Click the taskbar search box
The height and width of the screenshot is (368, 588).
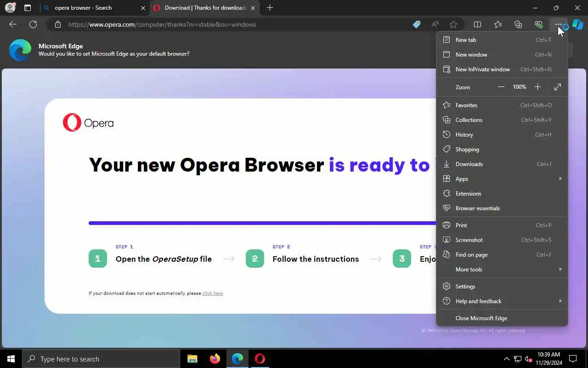point(101,359)
